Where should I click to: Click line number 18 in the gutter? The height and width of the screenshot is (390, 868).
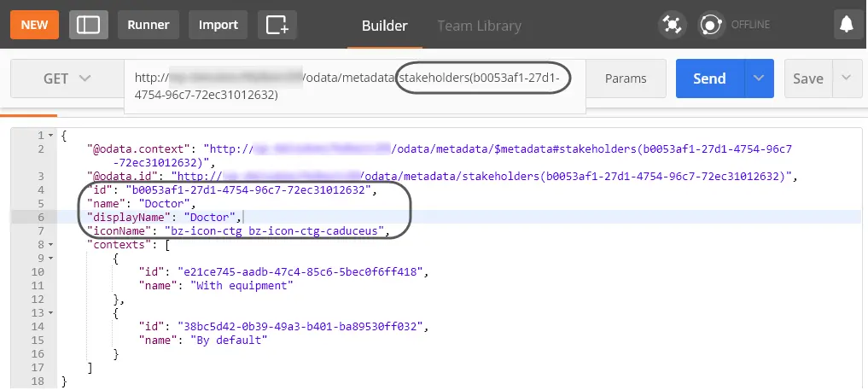[x=37, y=381]
